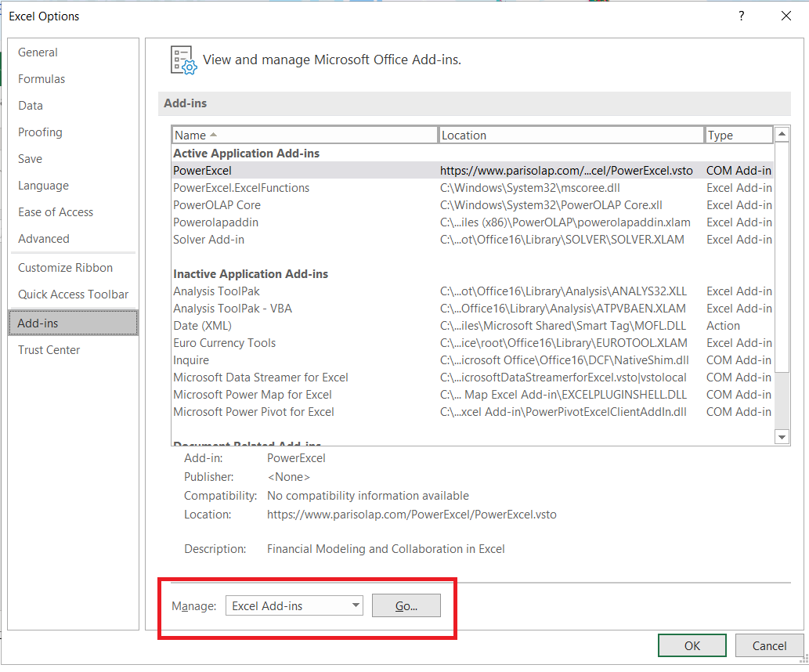Select the Inquire add-in row

click(x=472, y=360)
